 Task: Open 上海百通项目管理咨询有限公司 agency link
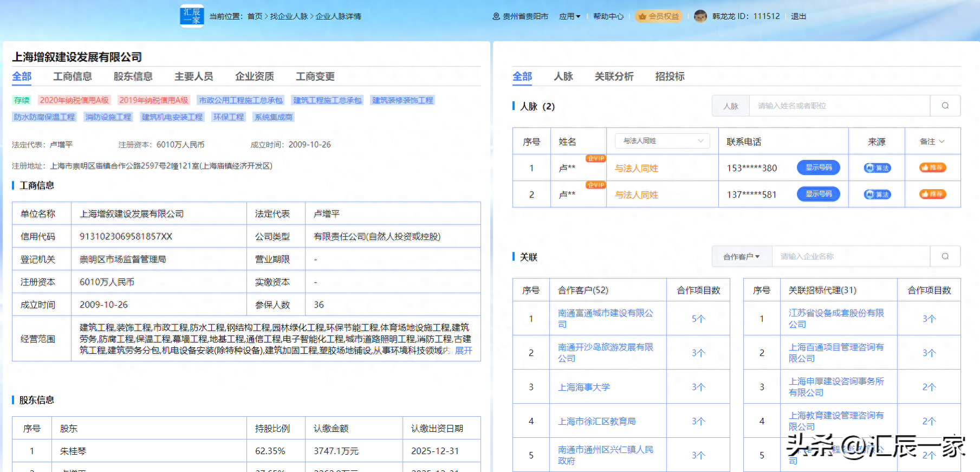[836, 353]
